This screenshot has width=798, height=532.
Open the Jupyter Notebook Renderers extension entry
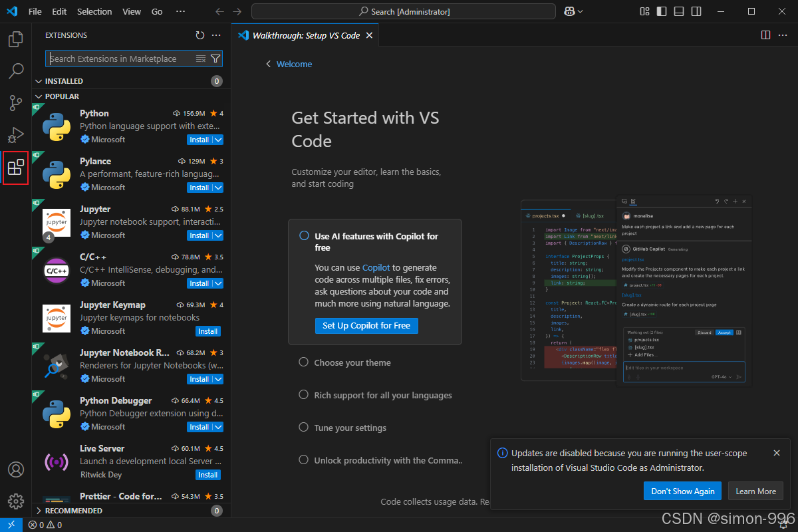tap(130, 366)
